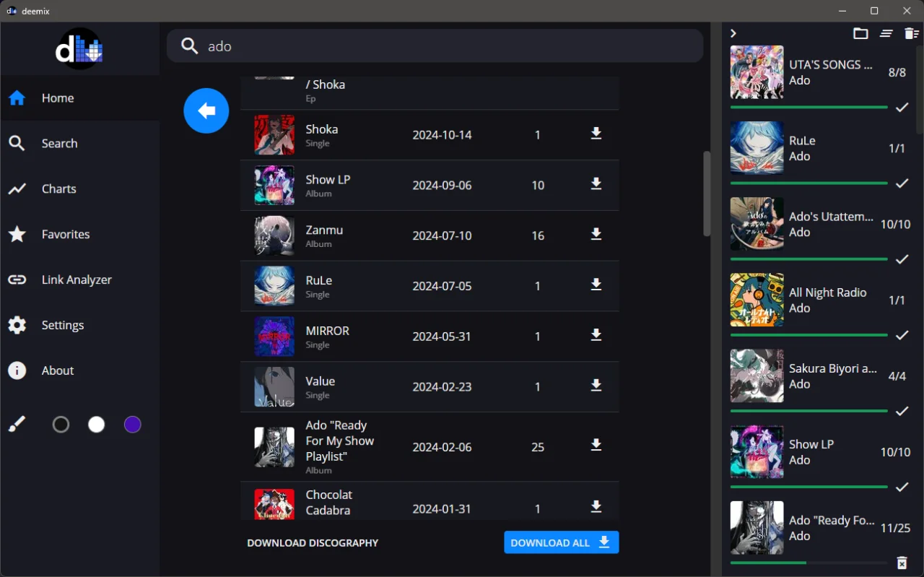Click the date 2024-10-14

pyautogui.click(x=442, y=135)
